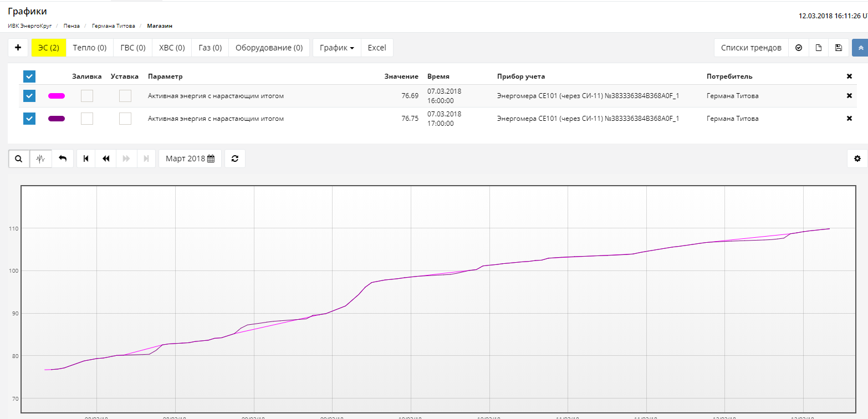
Task: Click the dark purple color swatch
Action: point(57,119)
